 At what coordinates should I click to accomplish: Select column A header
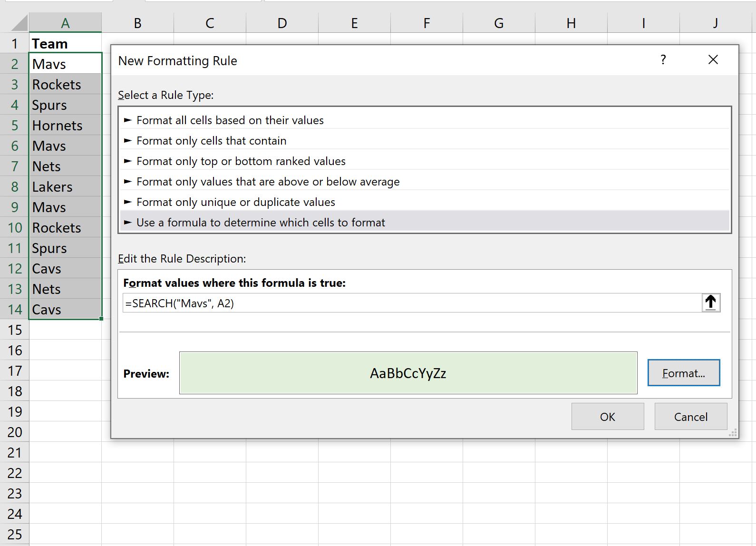pos(65,23)
